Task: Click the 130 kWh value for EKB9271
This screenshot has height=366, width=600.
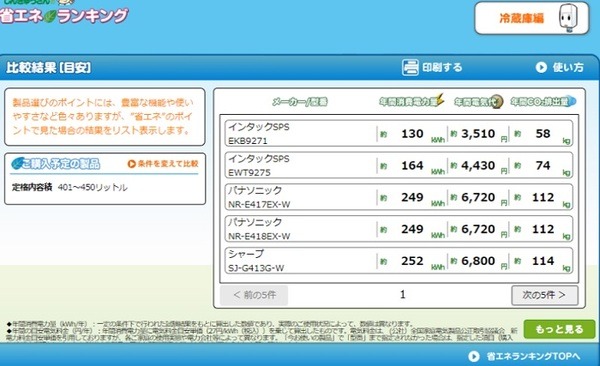Action: [412, 134]
